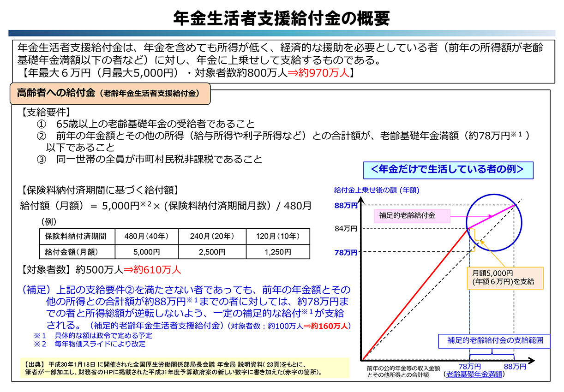This screenshot has width=564, height=392.
Task: Click the 【出典】 source note box
Action: [184, 368]
